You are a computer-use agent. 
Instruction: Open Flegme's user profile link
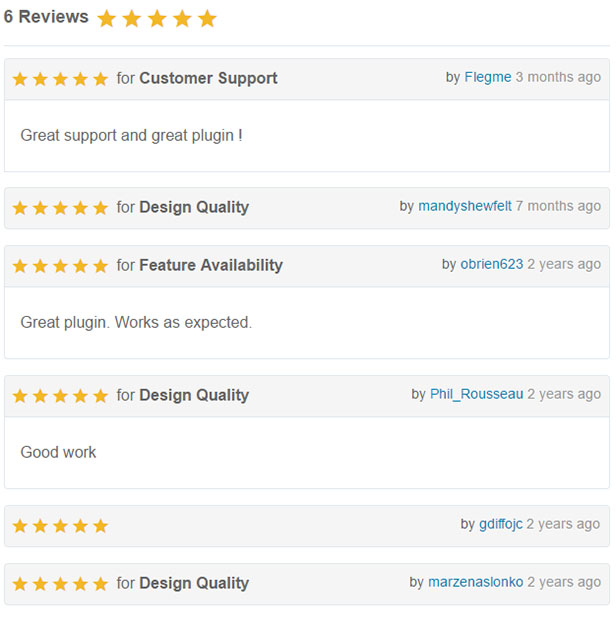click(x=487, y=77)
